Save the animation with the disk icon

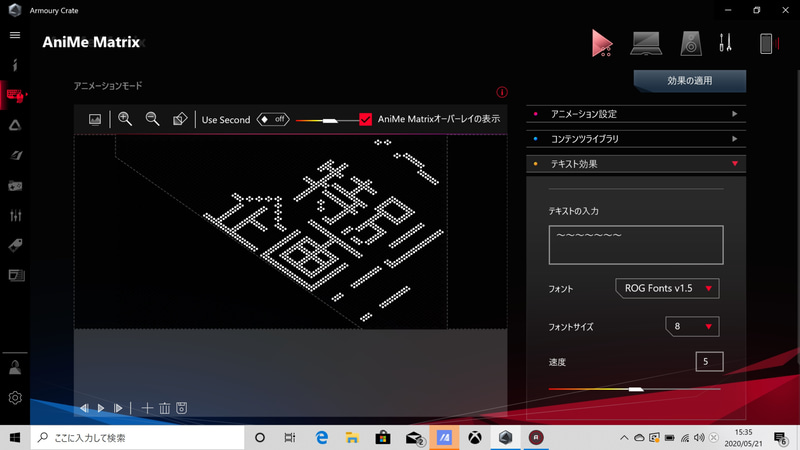[x=182, y=408]
